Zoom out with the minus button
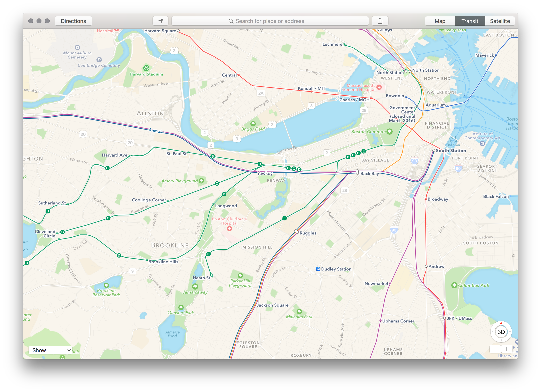The width and height of the screenshot is (541, 392). 495,349
